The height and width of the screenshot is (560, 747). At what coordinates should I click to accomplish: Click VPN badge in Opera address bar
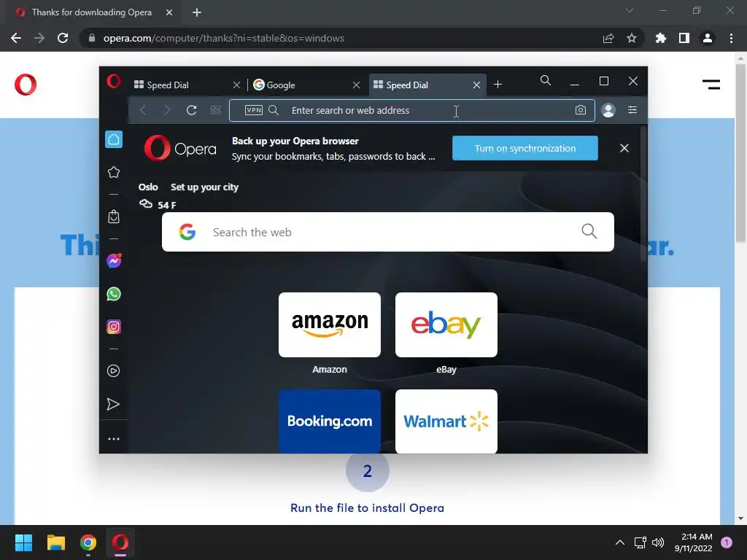click(x=253, y=110)
